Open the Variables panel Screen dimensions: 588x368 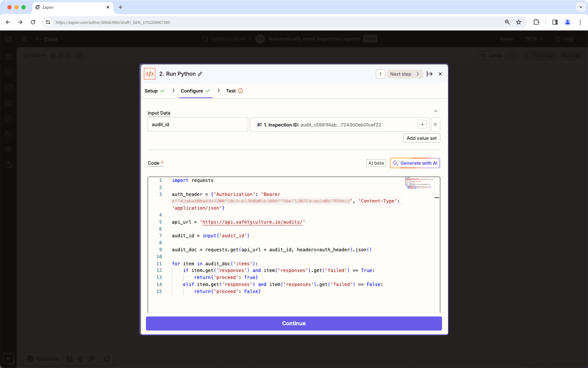coord(43,359)
